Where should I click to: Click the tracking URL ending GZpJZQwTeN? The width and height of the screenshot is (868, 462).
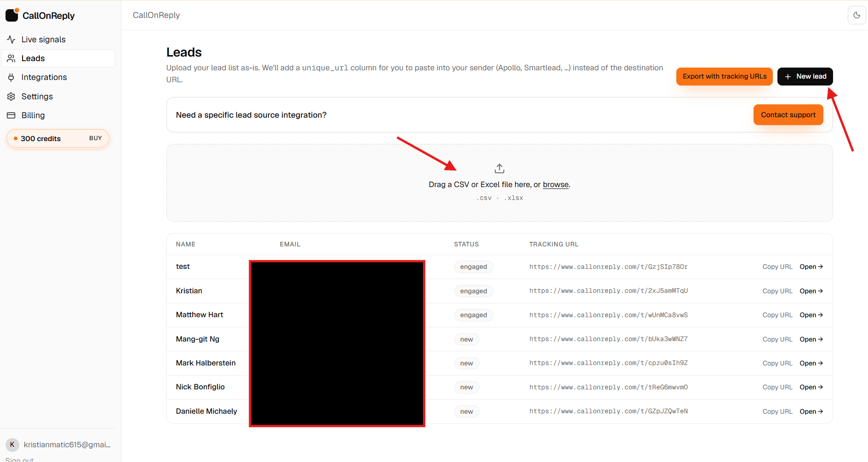pos(608,411)
